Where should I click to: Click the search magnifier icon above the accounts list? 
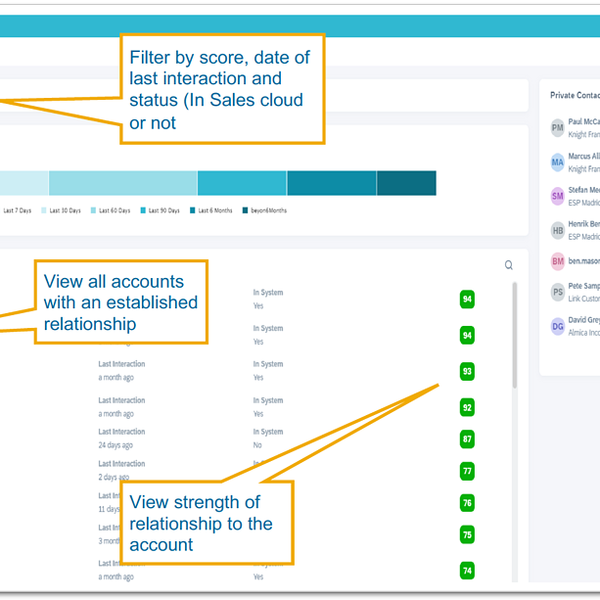(x=508, y=265)
